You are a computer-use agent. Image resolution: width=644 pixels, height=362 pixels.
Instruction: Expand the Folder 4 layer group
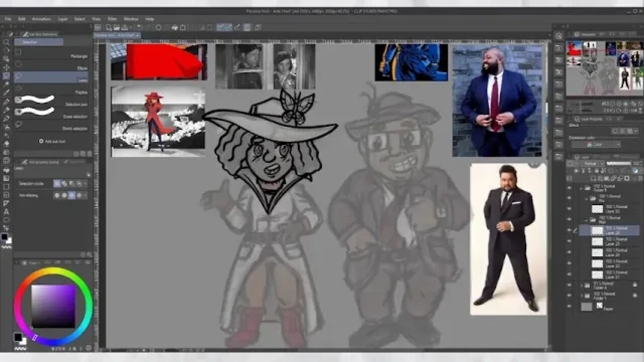point(581,285)
